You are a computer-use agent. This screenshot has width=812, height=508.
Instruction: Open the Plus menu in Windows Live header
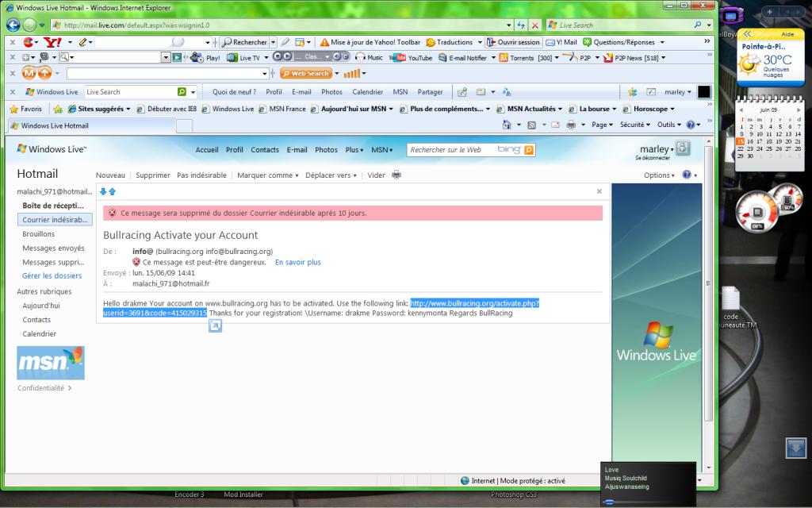[x=354, y=150]
